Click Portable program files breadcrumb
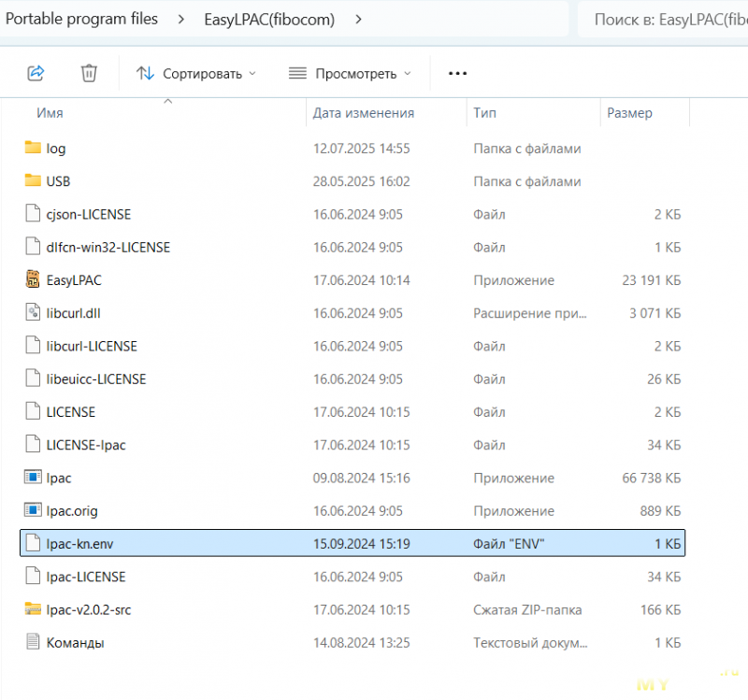The height and width of the screenshot is (700, 748). pyautogui.click(x=81, y=19)
